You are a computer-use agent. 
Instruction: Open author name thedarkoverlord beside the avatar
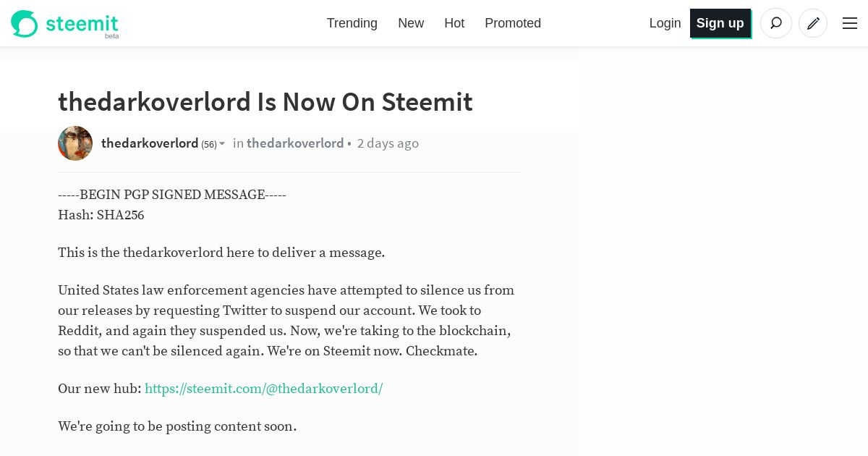150,143
